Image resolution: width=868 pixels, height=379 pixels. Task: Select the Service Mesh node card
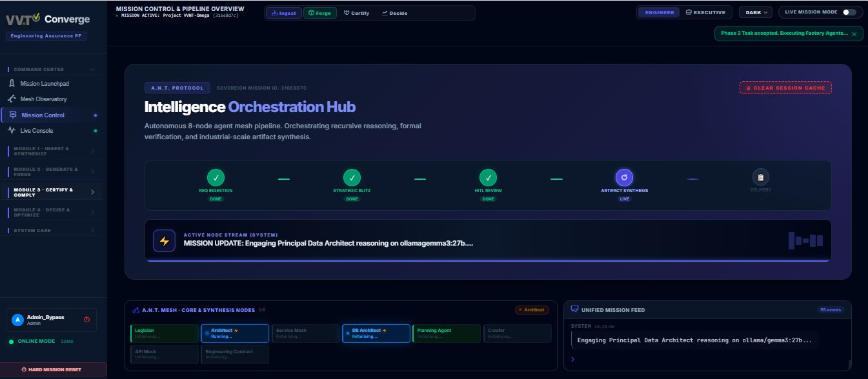tap(306, 333)
